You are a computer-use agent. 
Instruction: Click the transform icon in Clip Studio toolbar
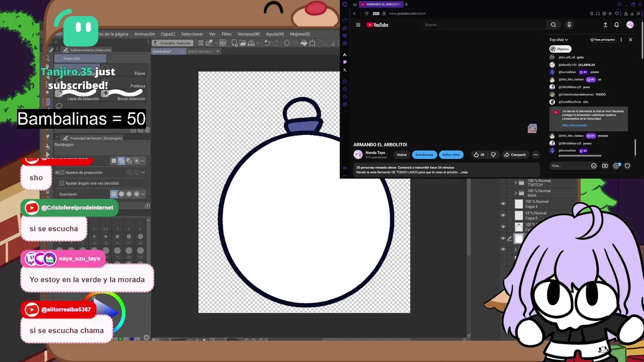point(312,43)
